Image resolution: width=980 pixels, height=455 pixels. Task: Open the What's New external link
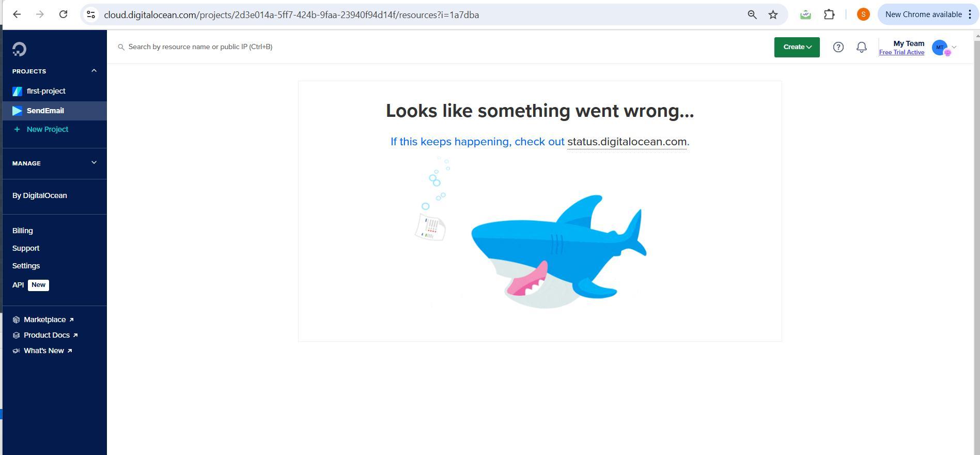48,351
